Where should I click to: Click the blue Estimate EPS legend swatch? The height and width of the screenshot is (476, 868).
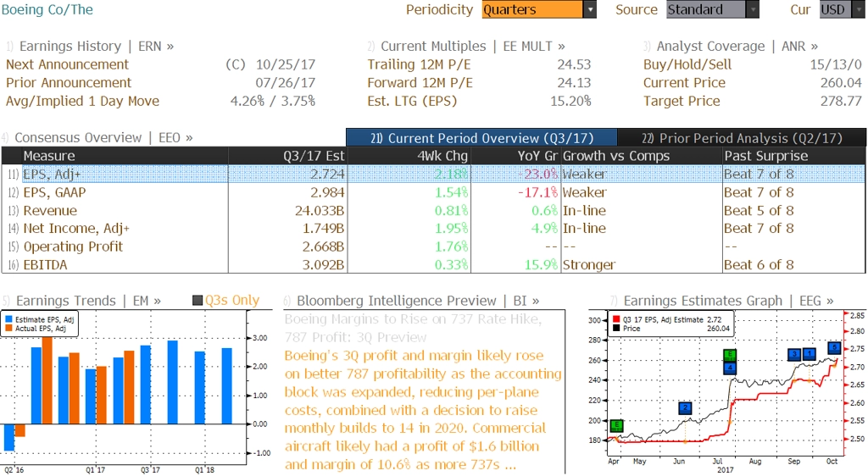(x=8, y=319)
